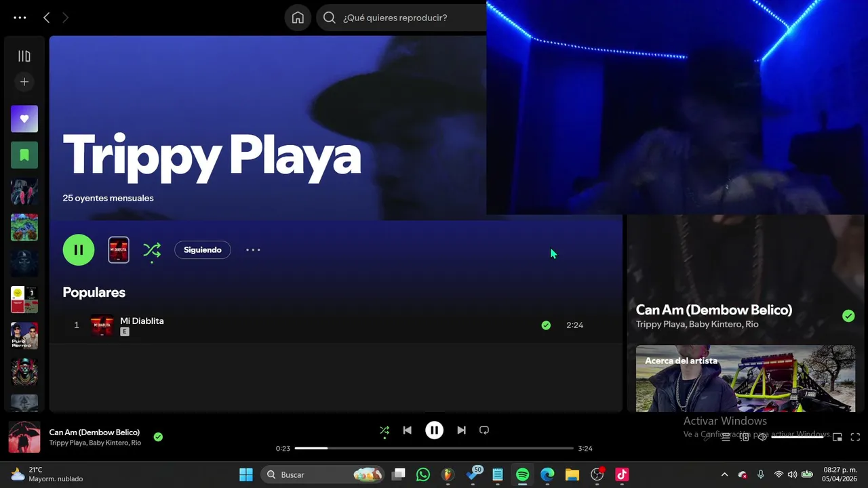The height and width of the screenshot is (488, 868).
Task: Mute with the Spotify volume speaker icon
Action: tap(763, 437)
